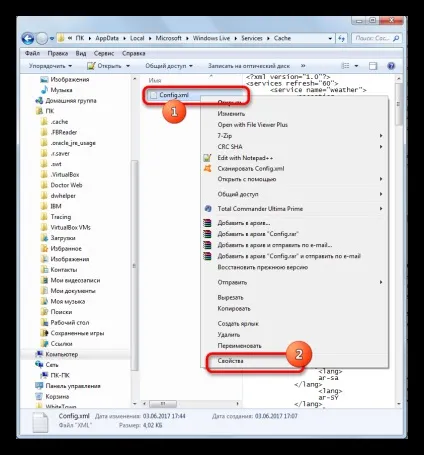Click the Forward navigation arrow button

(x=42, y=39)
